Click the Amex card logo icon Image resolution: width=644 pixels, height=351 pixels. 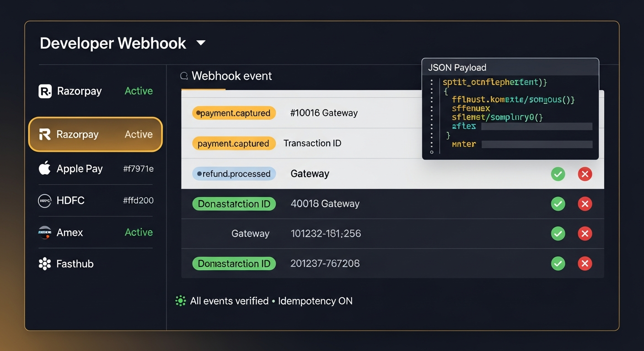tap(44, 232)
